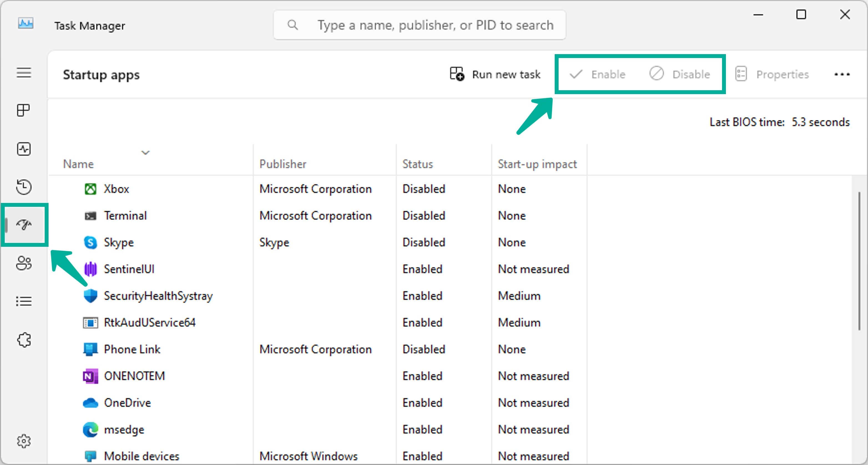Click Run new task button
The image size is (868, 465).
click(495, 74)
